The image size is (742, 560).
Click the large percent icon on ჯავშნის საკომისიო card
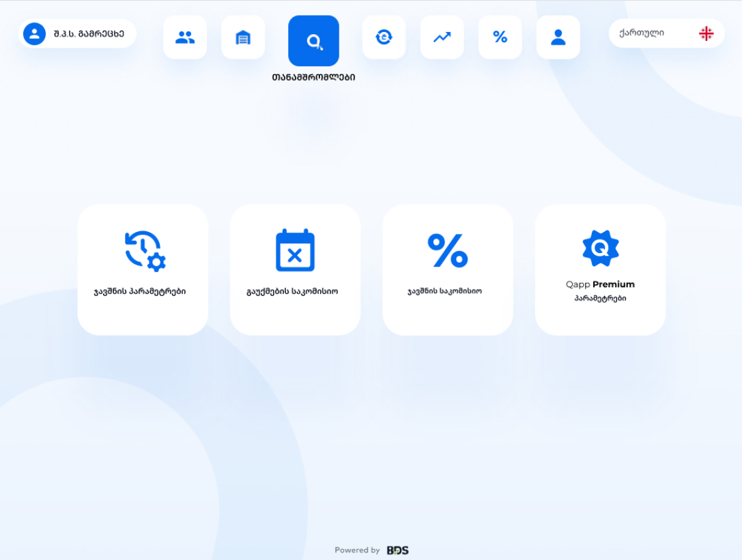tap(448, 250)
